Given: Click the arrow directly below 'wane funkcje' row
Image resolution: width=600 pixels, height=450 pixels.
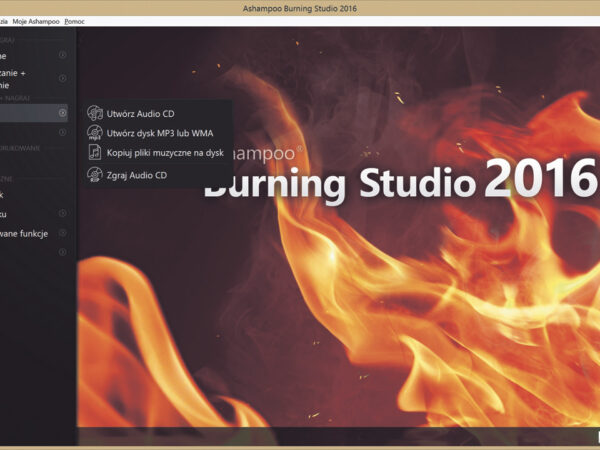Looking at the screenshot, I should 62,252.
